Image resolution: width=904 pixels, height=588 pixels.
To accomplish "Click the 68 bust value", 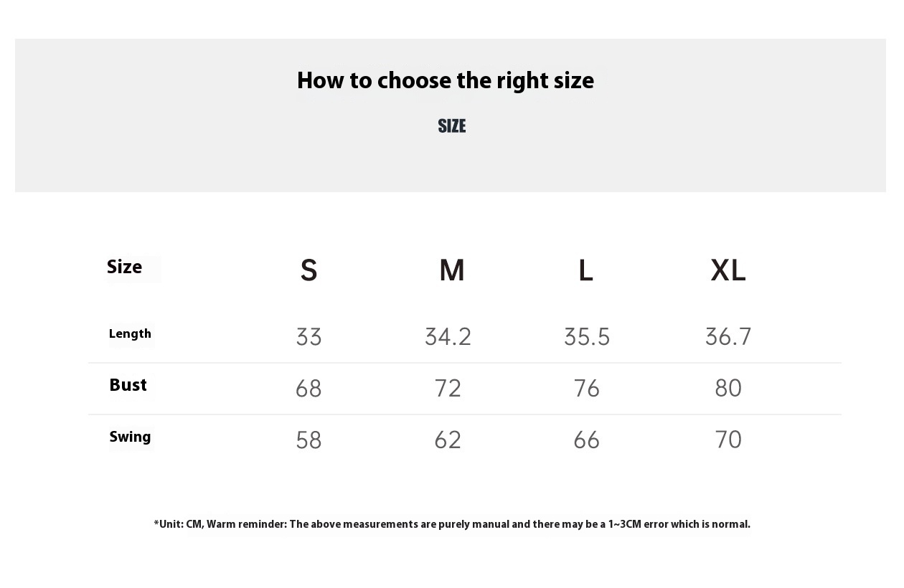I will pyautogui.click(x=309, y=389).
